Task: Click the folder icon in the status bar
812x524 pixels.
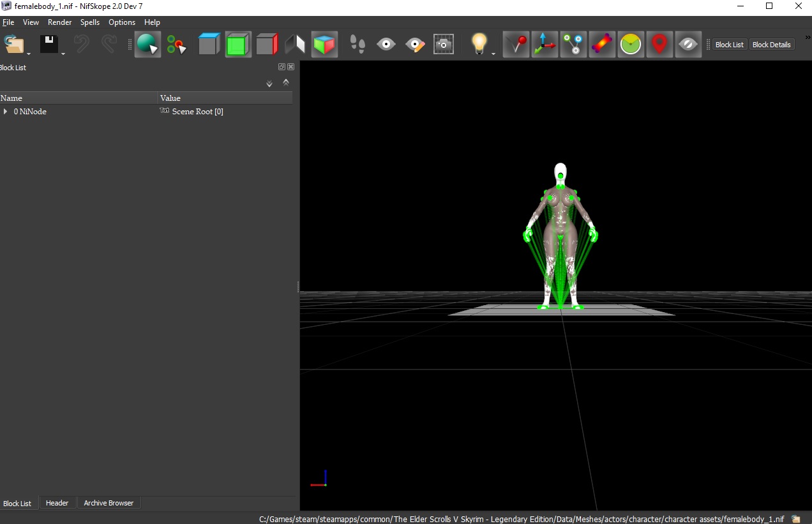Action: click(x=795, y=519)
